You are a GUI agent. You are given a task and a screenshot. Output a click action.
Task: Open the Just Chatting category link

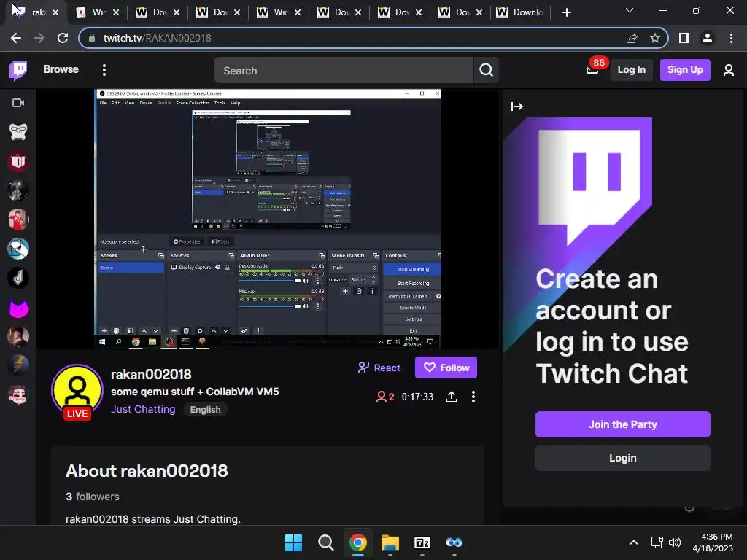point(143,409)
